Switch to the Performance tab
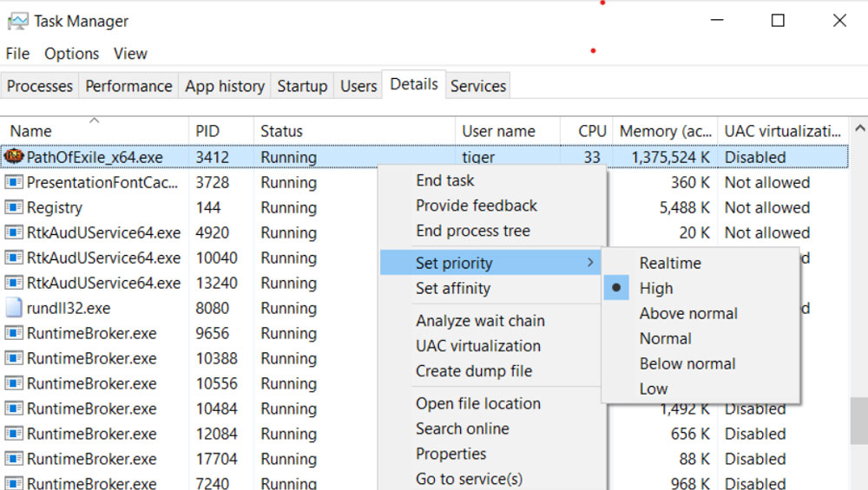 coord(128,86)
